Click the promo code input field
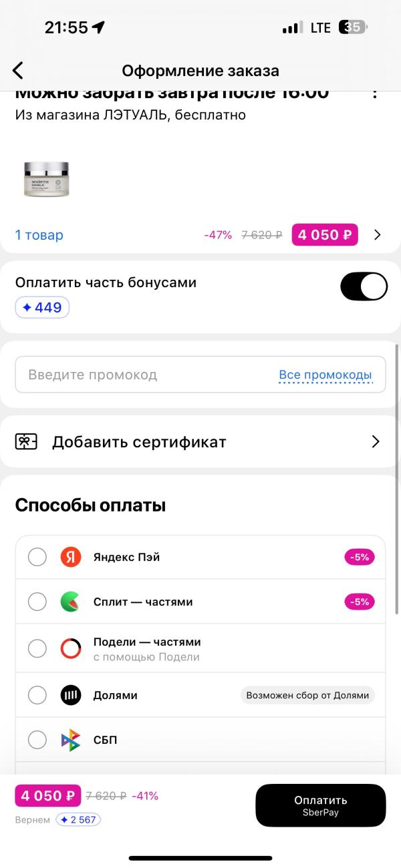This screenshot has height=868, width=401. coord(134,375)
